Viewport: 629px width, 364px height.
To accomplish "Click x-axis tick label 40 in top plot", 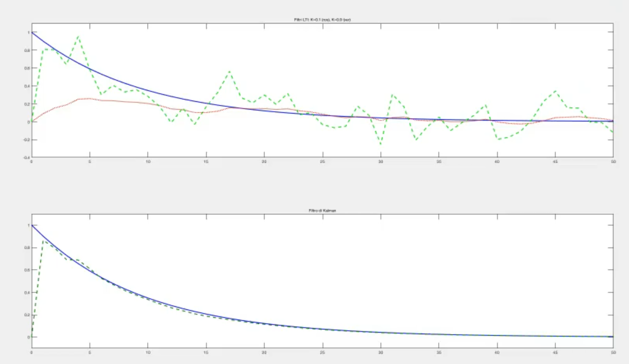I will [497, 161].
